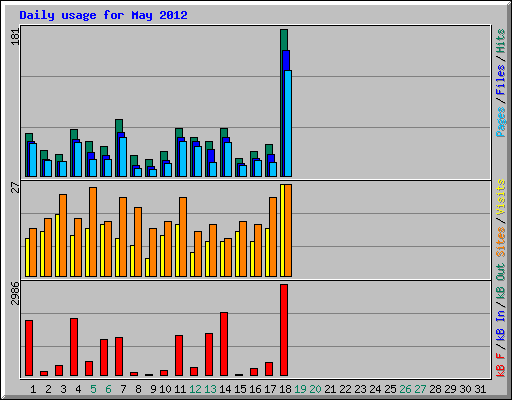Click the orange 'Sites' legend label
This screenshot has height=400, width=512.
click(x=501, y=242)
